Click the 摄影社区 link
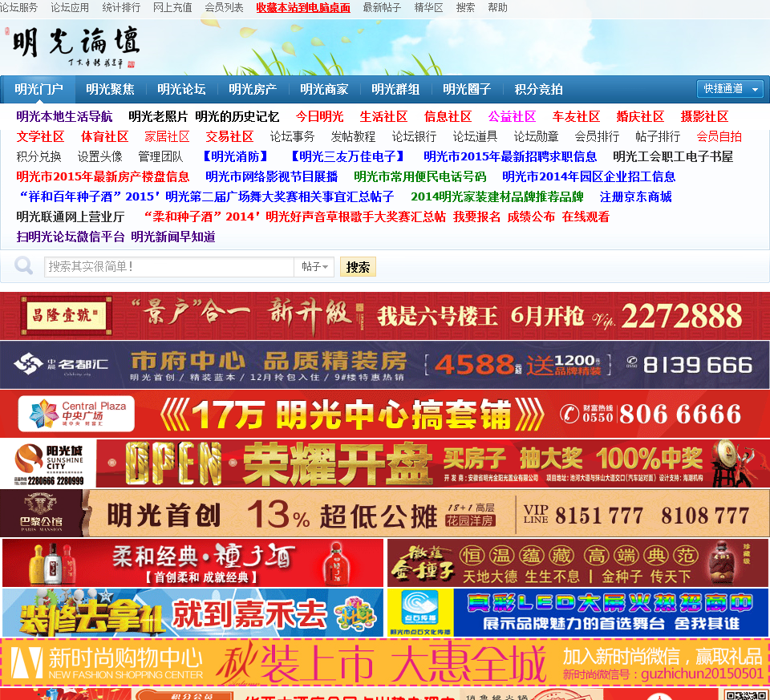Image resolution: width=770 pixels, height=700 pixels. pos(704,116)
